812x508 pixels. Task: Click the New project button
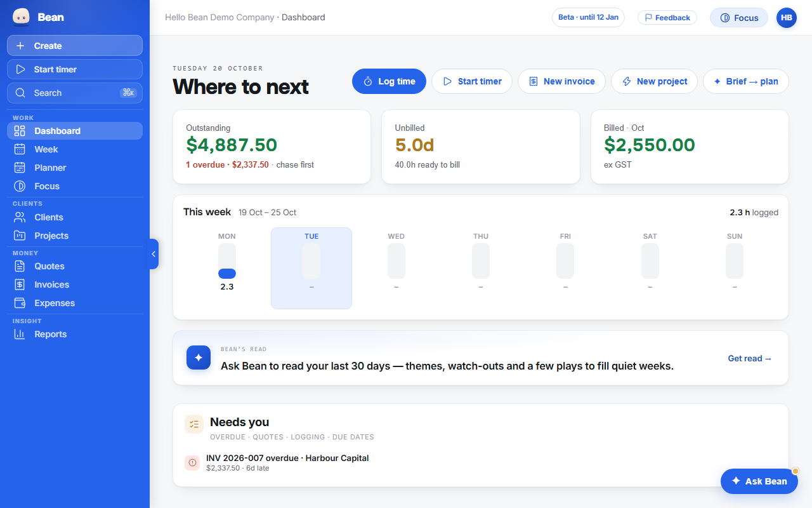point(654,81)
